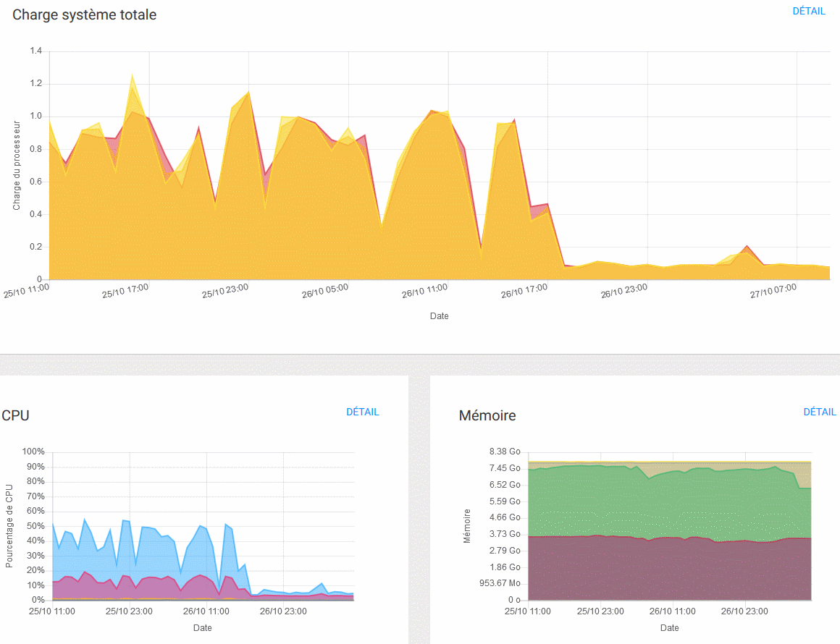Click the Date axis title under memory chart

click(x=669, y=627)
